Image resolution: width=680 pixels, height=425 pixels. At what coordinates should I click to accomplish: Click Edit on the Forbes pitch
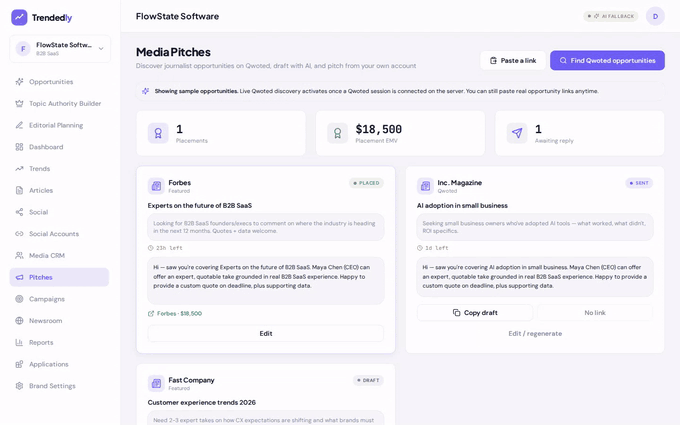point(266,333)
